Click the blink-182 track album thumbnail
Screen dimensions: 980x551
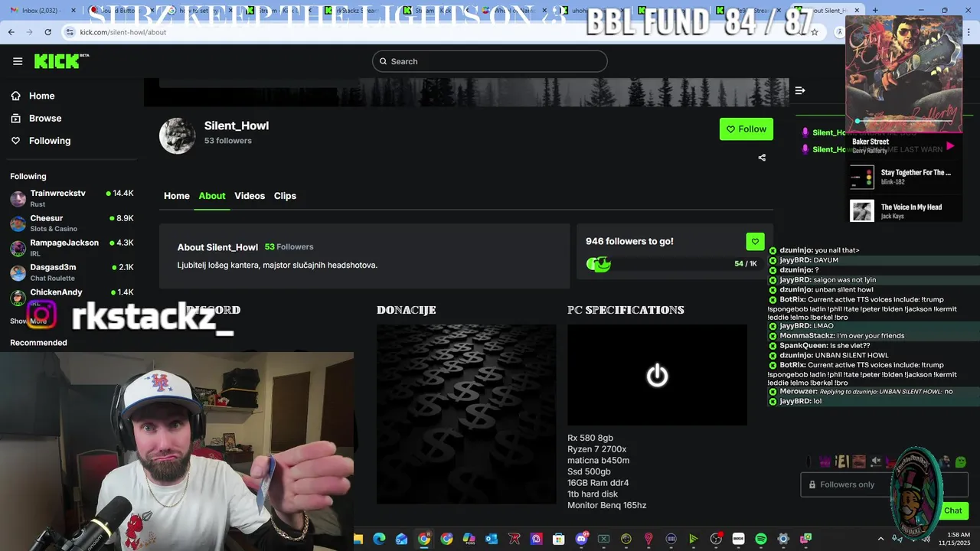pyautogui.click(x=862, y=177)
